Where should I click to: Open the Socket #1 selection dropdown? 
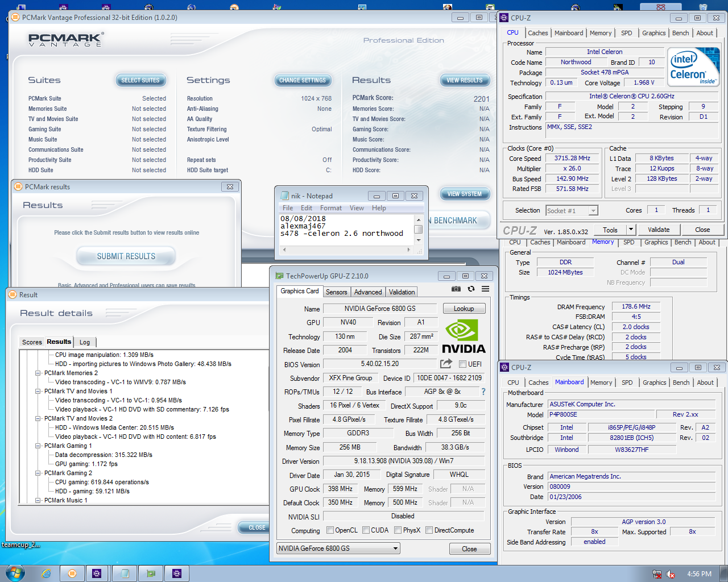[572, 211]
